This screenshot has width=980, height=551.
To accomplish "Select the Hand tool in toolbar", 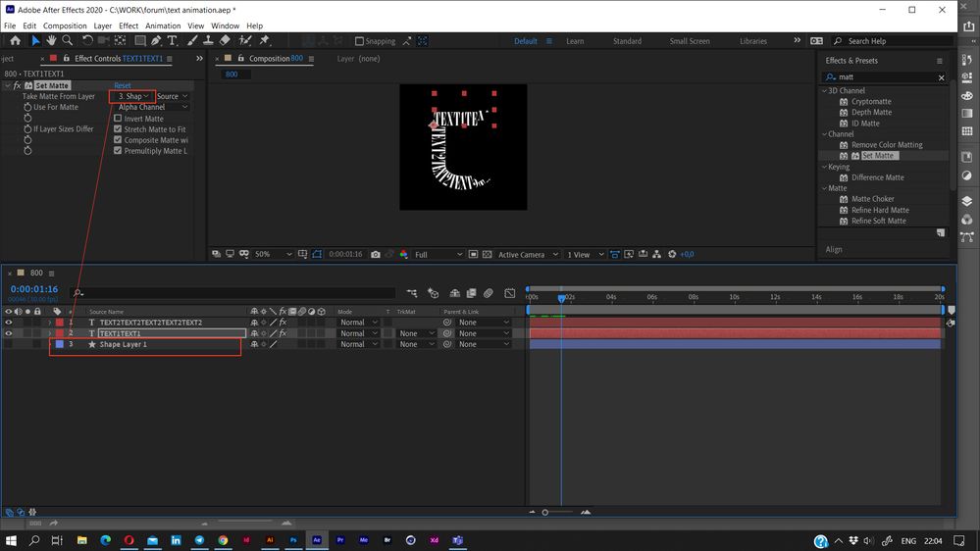I will pyautogui.click(x=51, y=41).
